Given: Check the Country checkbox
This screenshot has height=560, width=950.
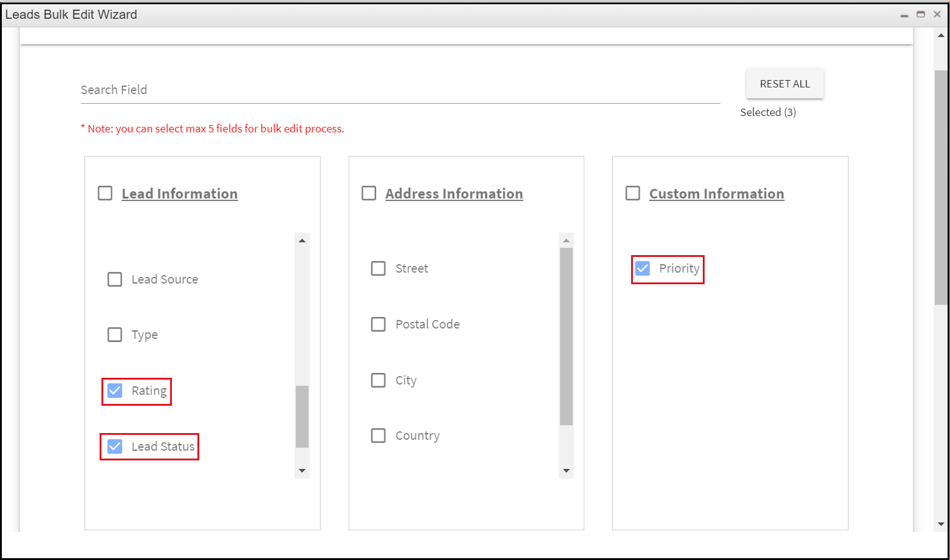Looking at the screenshot, I should click(378, 435).
